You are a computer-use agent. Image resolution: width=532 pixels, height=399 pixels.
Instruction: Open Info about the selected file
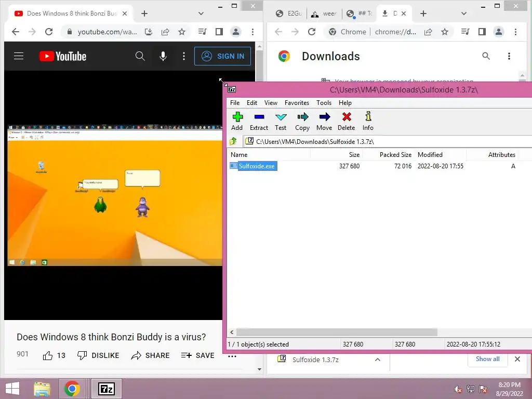(368, 121)
